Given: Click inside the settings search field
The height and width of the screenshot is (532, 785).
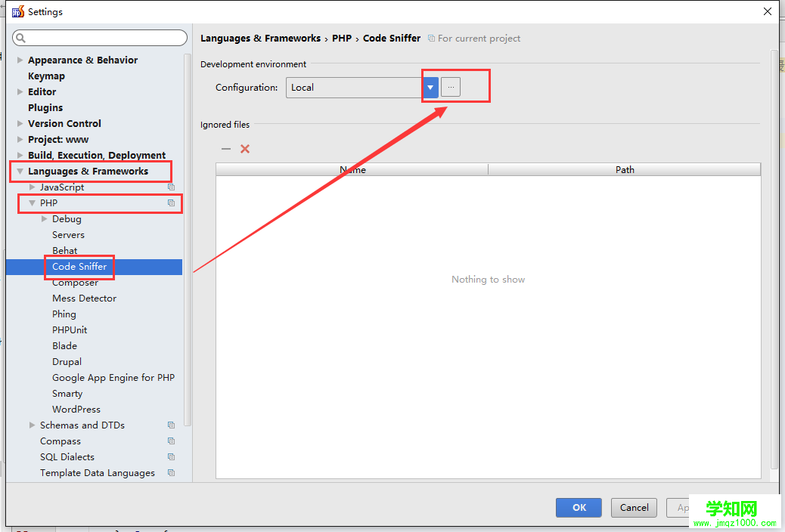Looking at the screenshot, I should (100, 38).
